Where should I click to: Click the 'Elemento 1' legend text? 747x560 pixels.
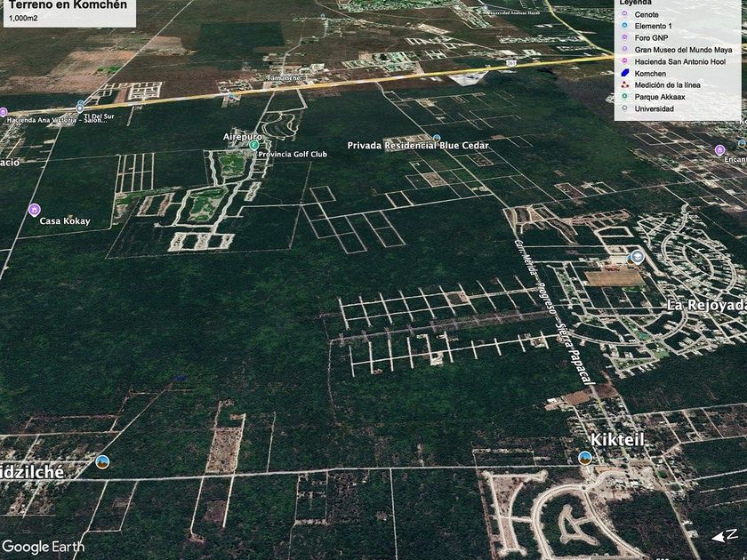pyautogui.click(x=653, y=26)
